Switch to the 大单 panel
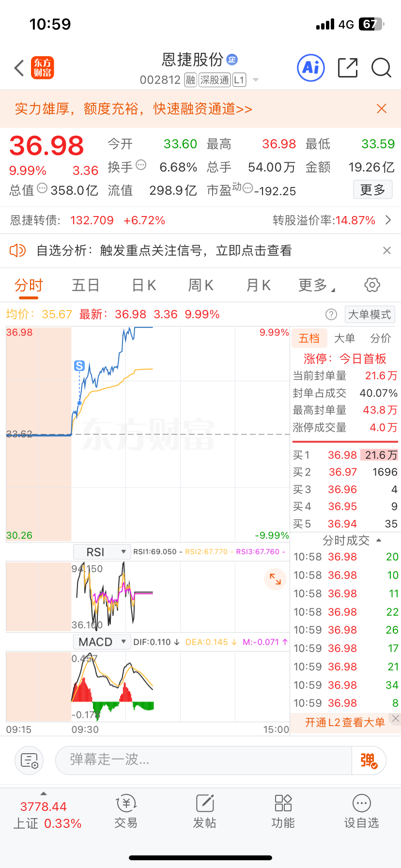401x868 pixels. 345,338
